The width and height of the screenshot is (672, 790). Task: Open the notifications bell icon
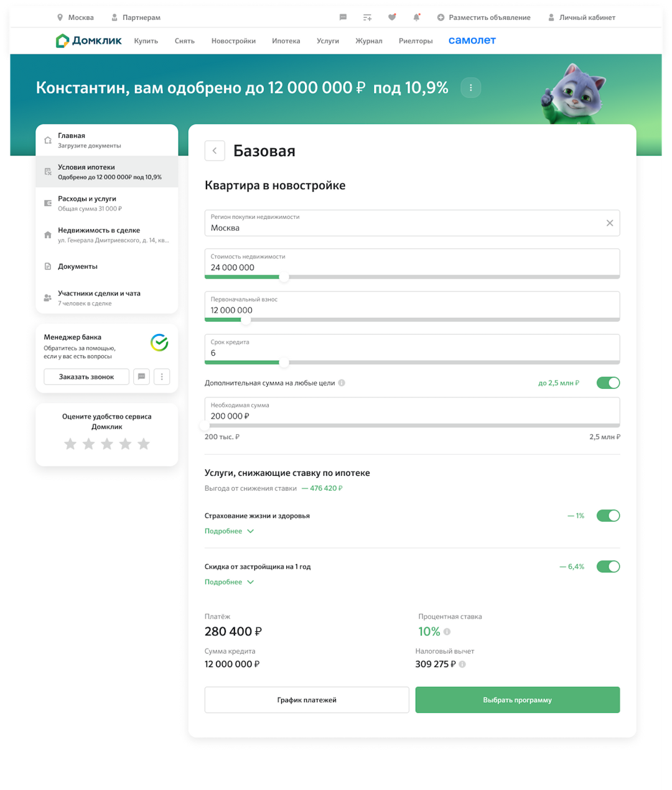(416, 17)
